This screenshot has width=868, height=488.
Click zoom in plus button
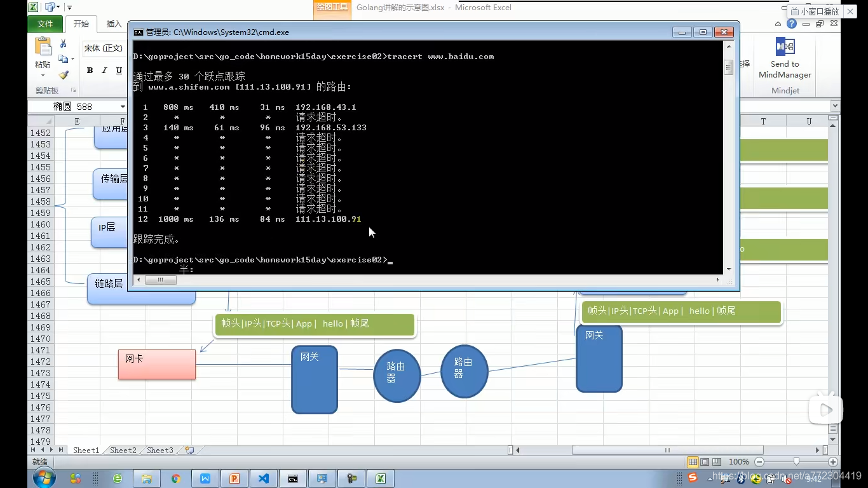(833, 462)
